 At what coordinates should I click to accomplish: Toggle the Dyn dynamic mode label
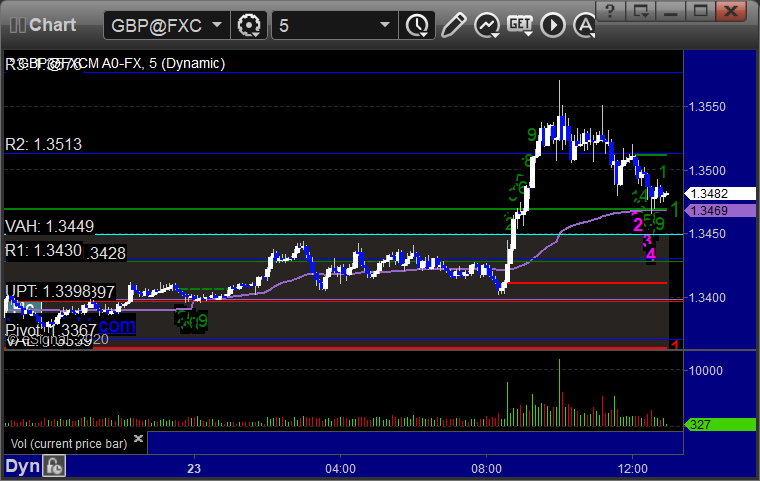coord(23,466)
